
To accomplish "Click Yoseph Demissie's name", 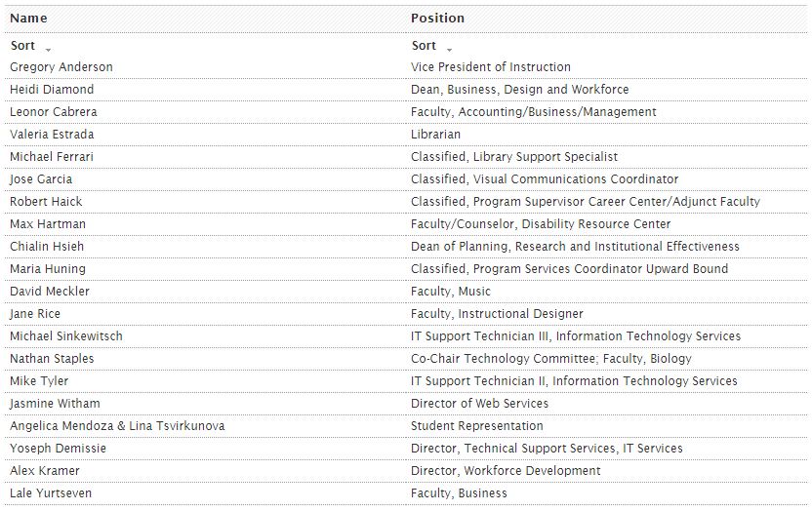I will coord(58,449).
